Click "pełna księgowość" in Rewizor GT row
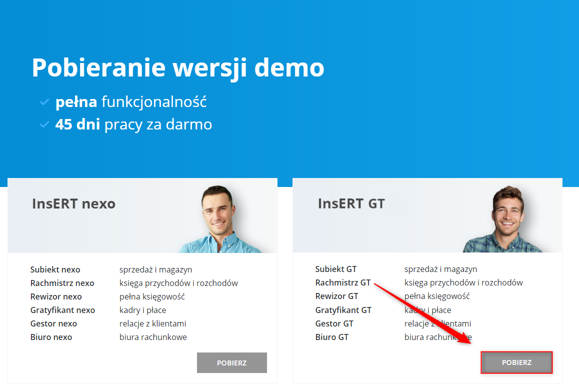Image resolution: width=579 pixels, height=392 pixels. [x=437, y=296]
